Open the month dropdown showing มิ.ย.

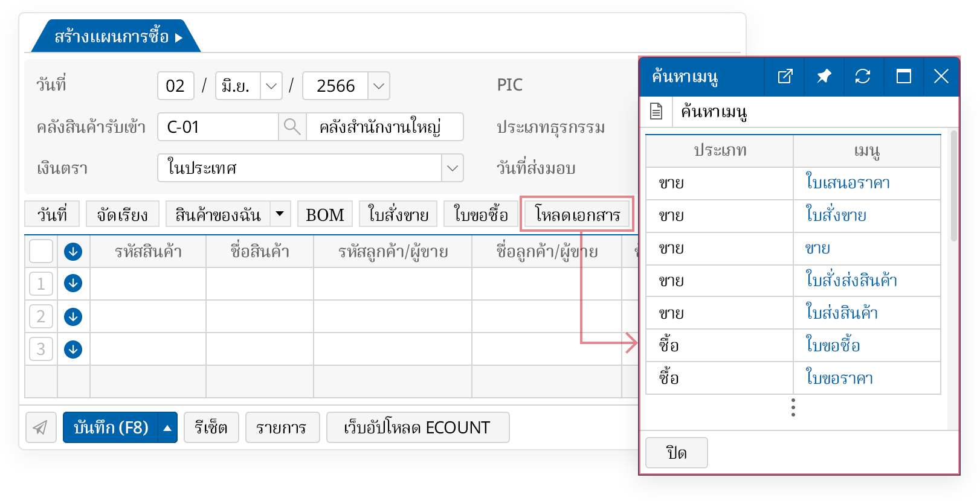(271, 86)
